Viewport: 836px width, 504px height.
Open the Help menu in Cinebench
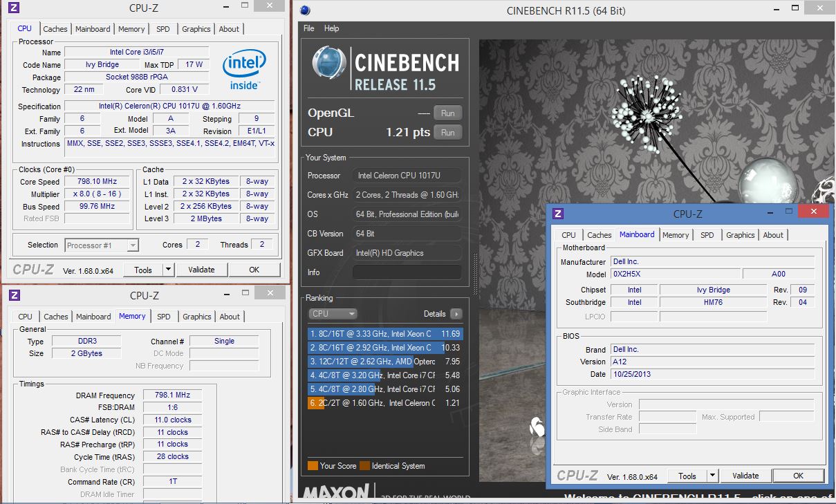331,28
